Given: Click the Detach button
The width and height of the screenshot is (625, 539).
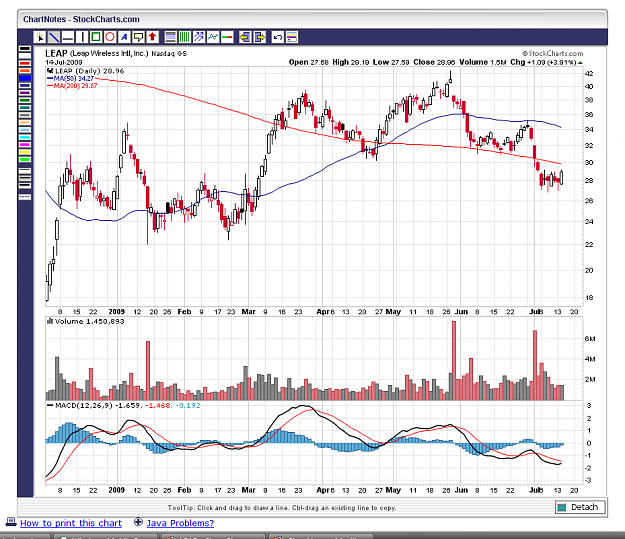Looking at the screenshot, I should [x=580, y=507].
